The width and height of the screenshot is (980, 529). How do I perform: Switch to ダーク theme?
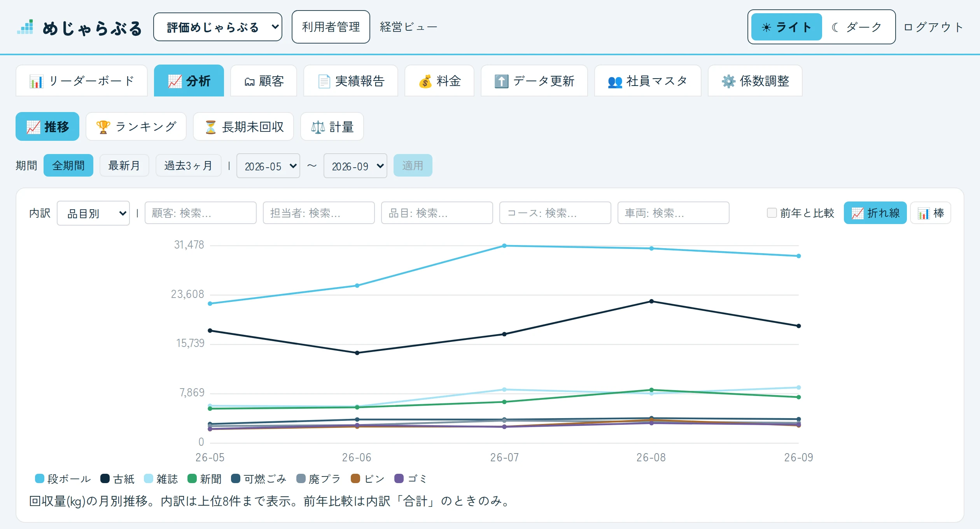857,27
